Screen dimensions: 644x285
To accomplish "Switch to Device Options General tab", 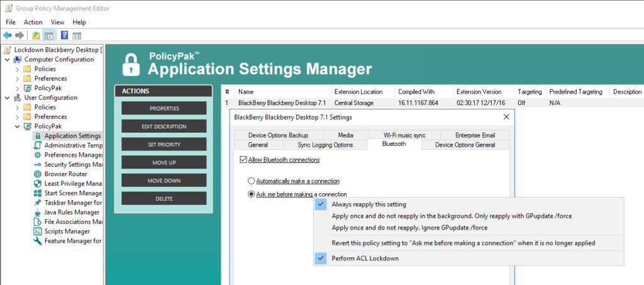I will pyautogui.click(x=465, y=145).
